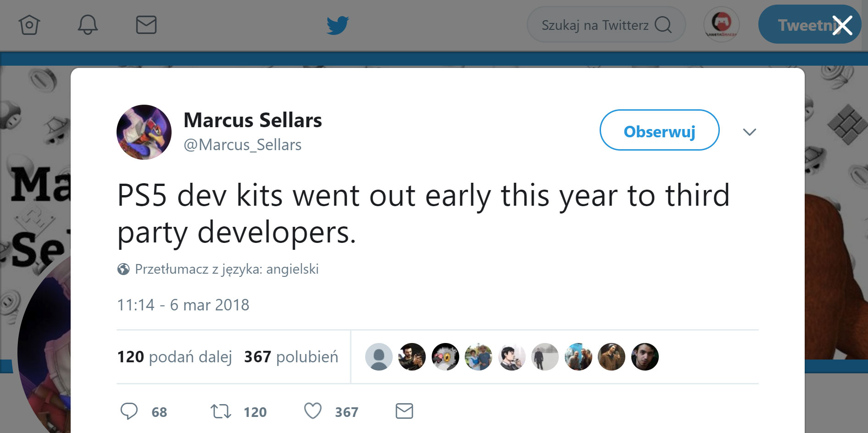
Task: Click Przetłumacz z języka: angielski link
Action: 226,269
